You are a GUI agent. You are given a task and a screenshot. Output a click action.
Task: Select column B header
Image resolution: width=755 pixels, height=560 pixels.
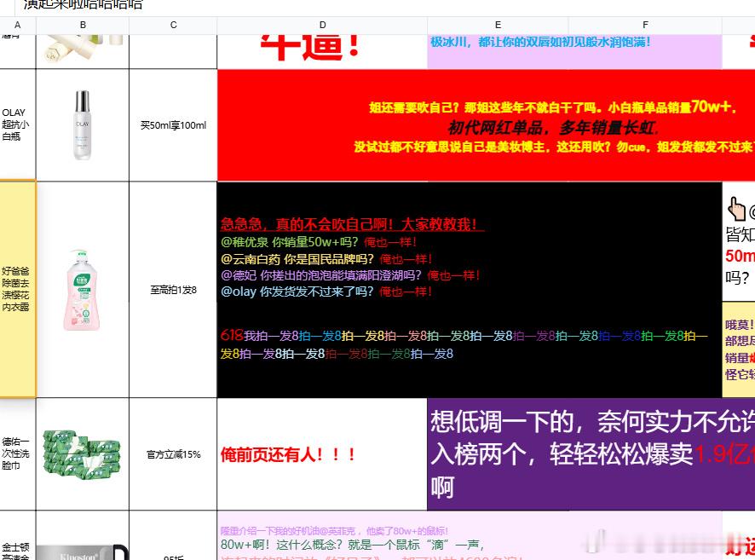coord(83,25)
